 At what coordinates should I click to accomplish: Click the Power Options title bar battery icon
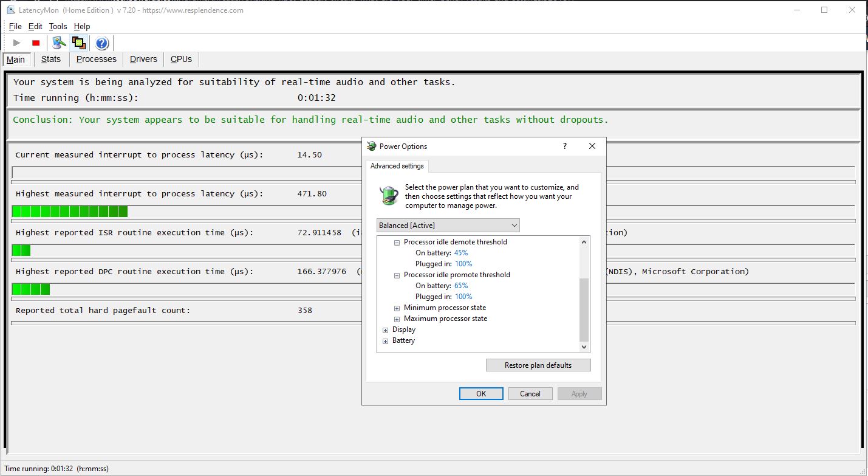point(372,146)
